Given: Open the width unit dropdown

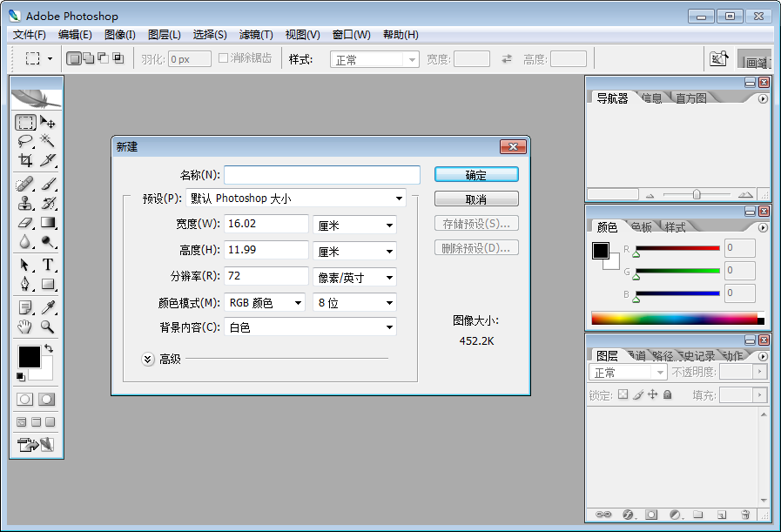Looking at the screenshot, I should (x=354, y=226).
